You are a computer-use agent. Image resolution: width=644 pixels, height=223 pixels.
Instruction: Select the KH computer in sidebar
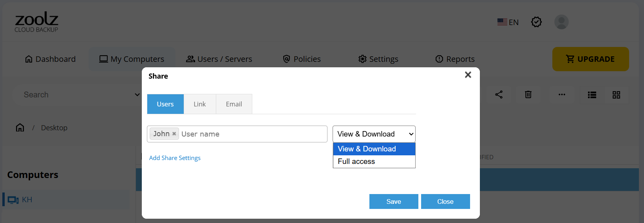(27, 200)
